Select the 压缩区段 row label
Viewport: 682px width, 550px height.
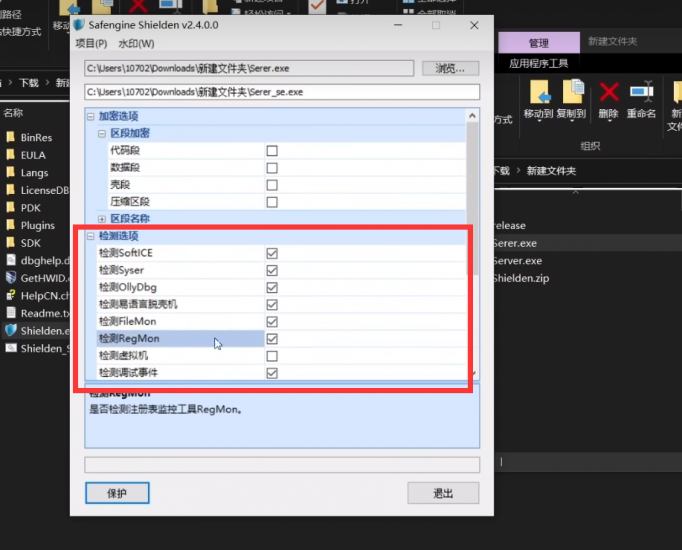click(130, 202)
